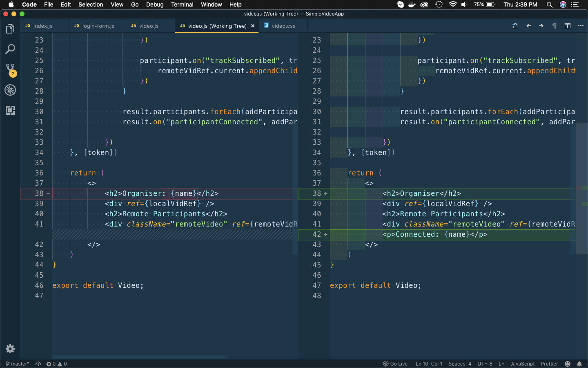Open the Selection menu
This screenshot has width=588, height=368.
[91, 4]
